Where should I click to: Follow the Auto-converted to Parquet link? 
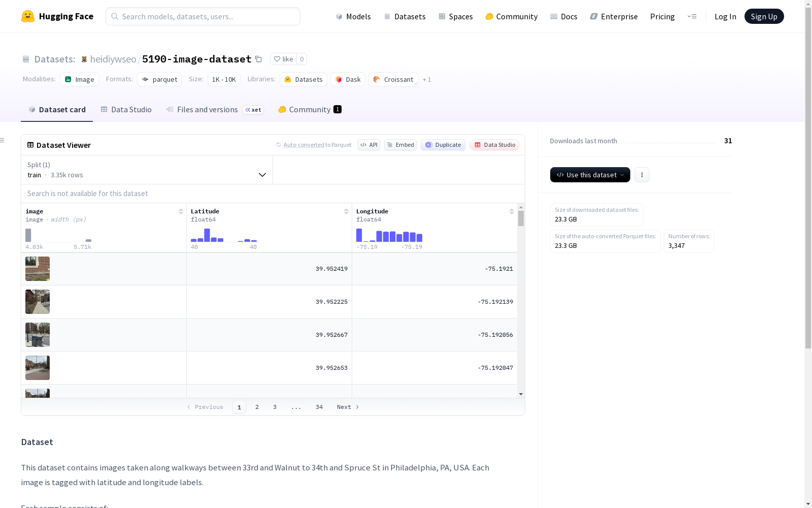point(317,145)
